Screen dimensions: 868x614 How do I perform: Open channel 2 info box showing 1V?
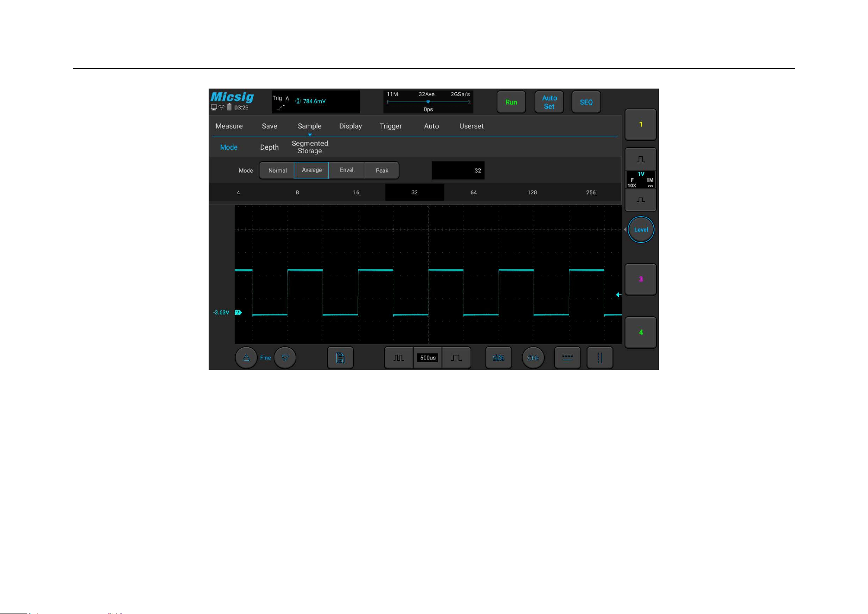tap(641, 180)
